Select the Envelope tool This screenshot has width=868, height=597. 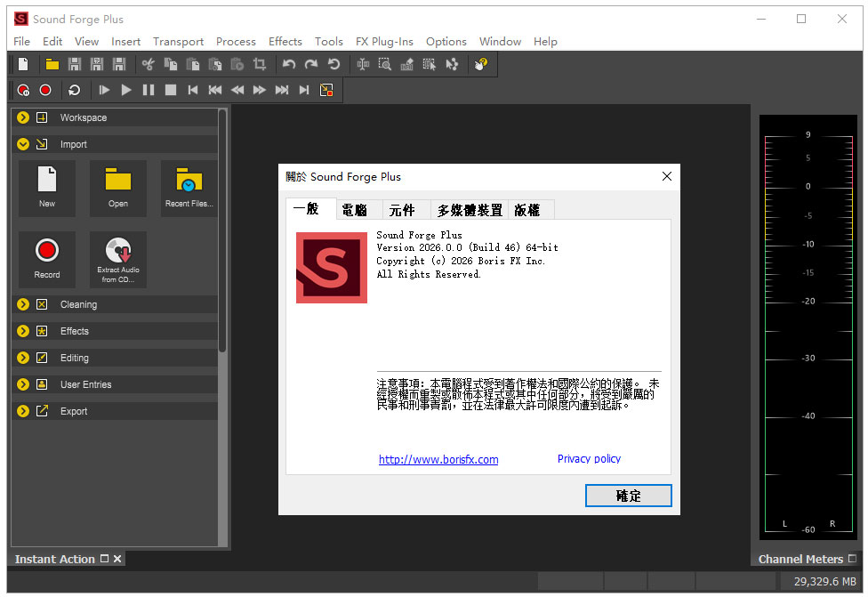453,64
